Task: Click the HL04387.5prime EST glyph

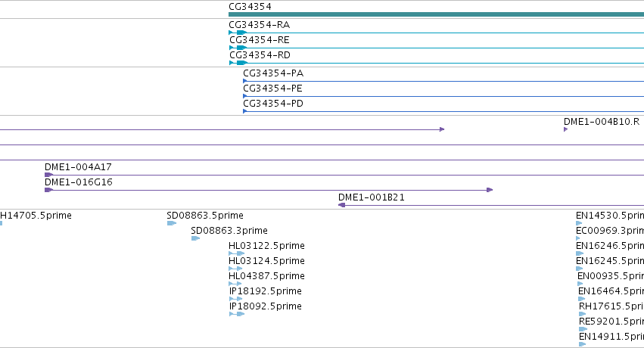Action: [x=235, y=284]
